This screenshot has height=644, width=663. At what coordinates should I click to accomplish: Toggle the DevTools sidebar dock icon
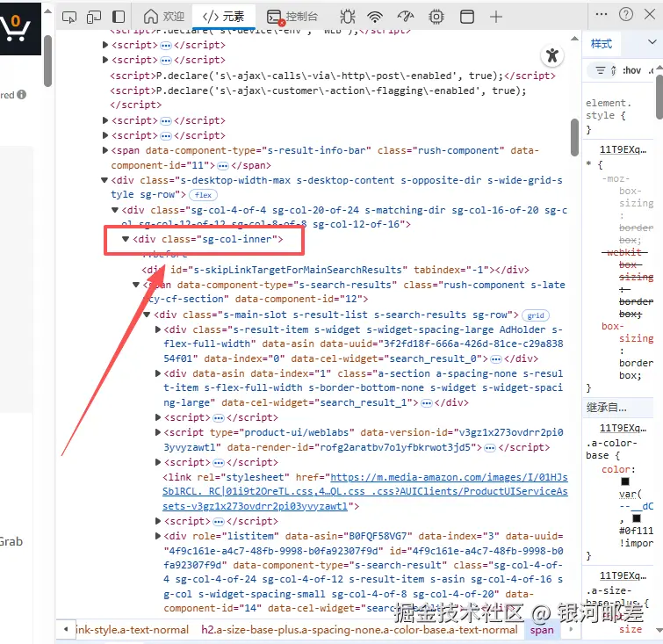point(119,17)
